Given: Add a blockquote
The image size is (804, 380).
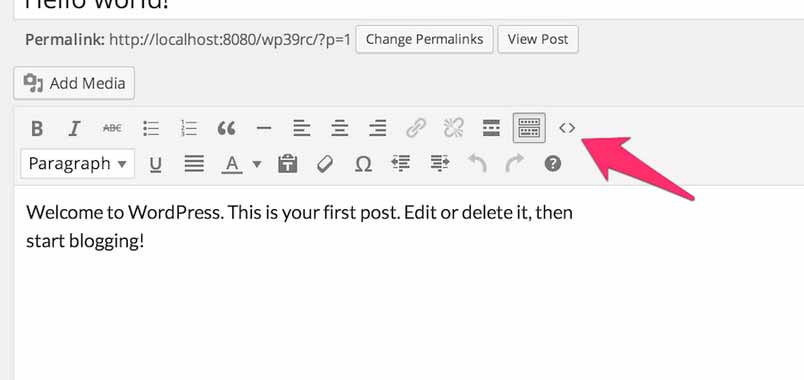Looking at the screenshot, I should 226,128.
